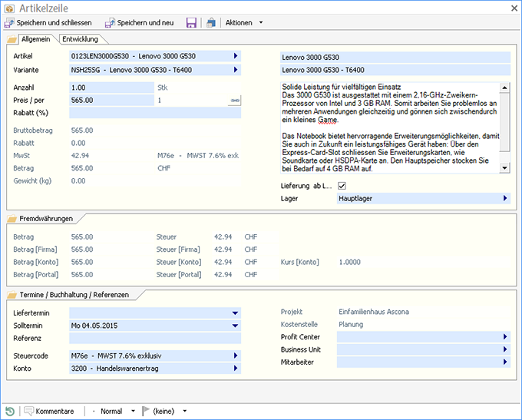Open the Mitarbeiter lookup arrow
Screen dimensions: 522x420
click(x=505, y=362)
